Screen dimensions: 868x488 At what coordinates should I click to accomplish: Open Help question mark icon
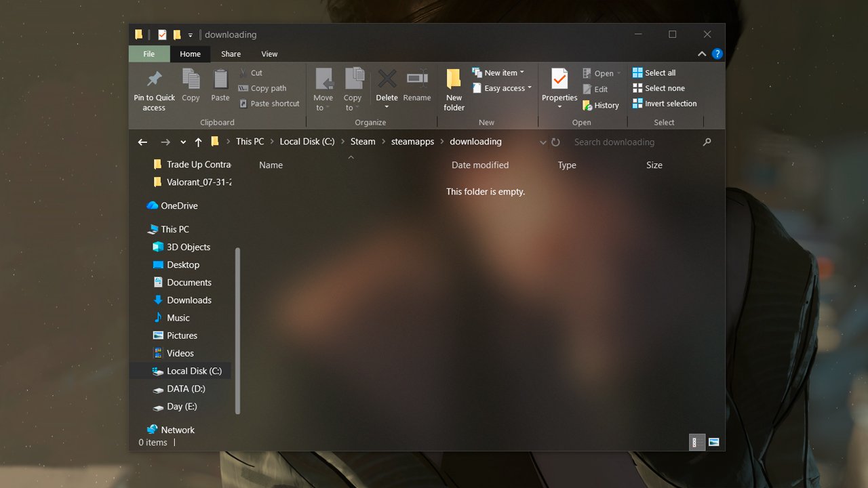[717, 54]
